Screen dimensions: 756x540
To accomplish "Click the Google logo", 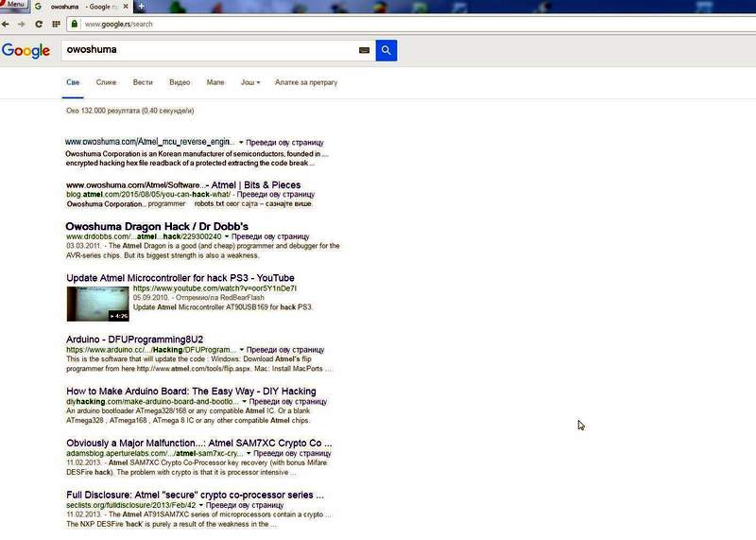I will pyautogui.click(x=26, y=50).
